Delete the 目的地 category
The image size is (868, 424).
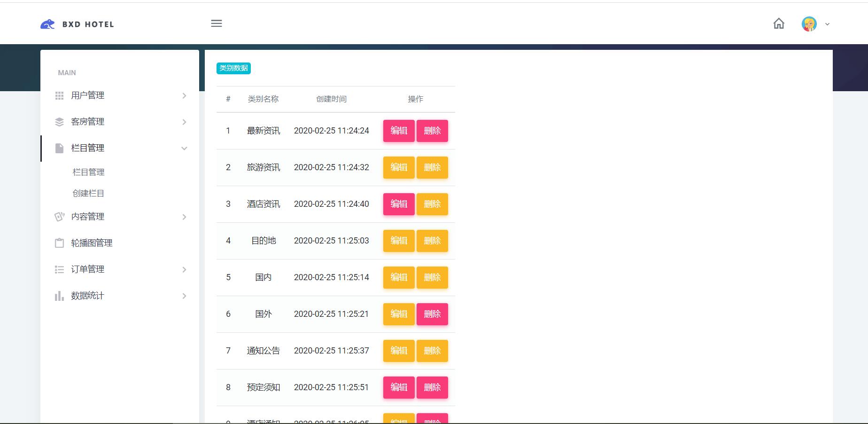coord(432,241)
